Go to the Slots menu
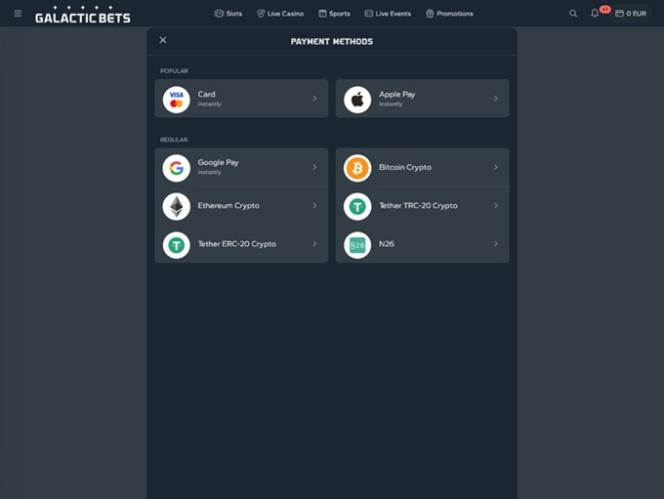664x499 pixels. [228, 14]
